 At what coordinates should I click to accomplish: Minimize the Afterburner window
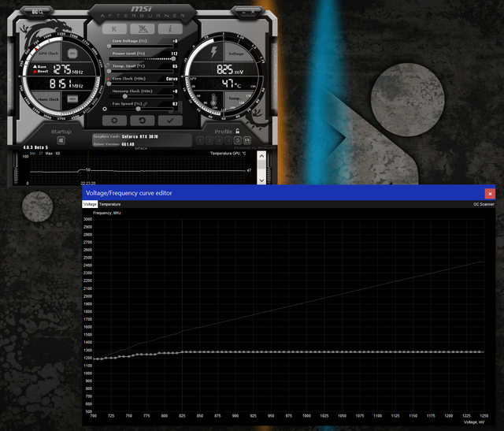coord(243,13)
